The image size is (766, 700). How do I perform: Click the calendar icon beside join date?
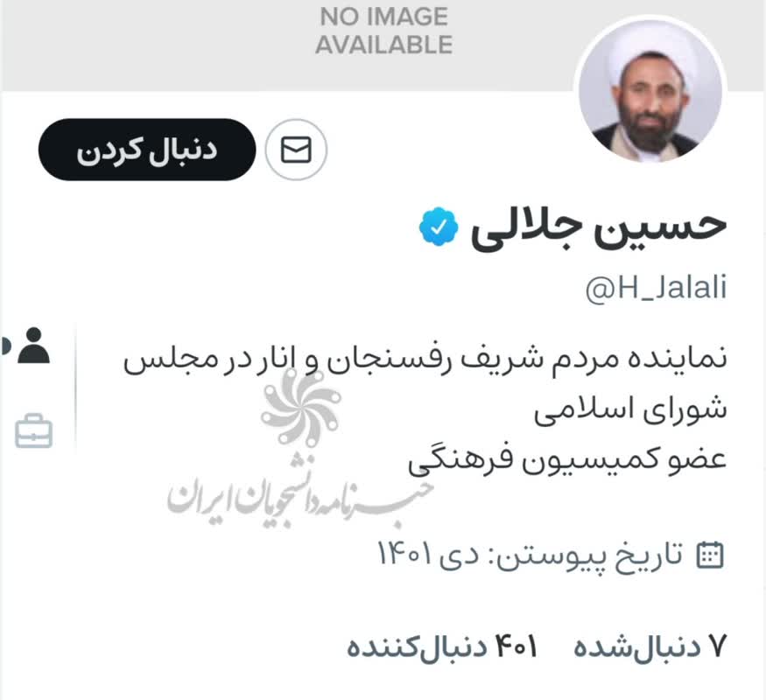[x=709, y=555]
